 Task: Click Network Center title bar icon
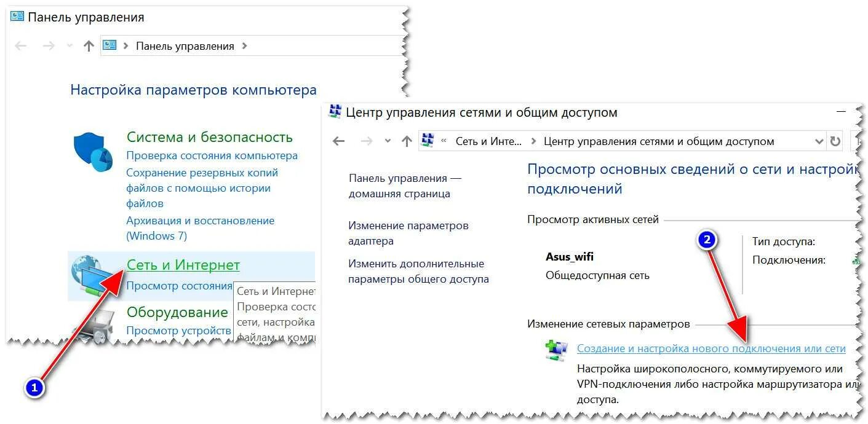[x=335, y=112]
